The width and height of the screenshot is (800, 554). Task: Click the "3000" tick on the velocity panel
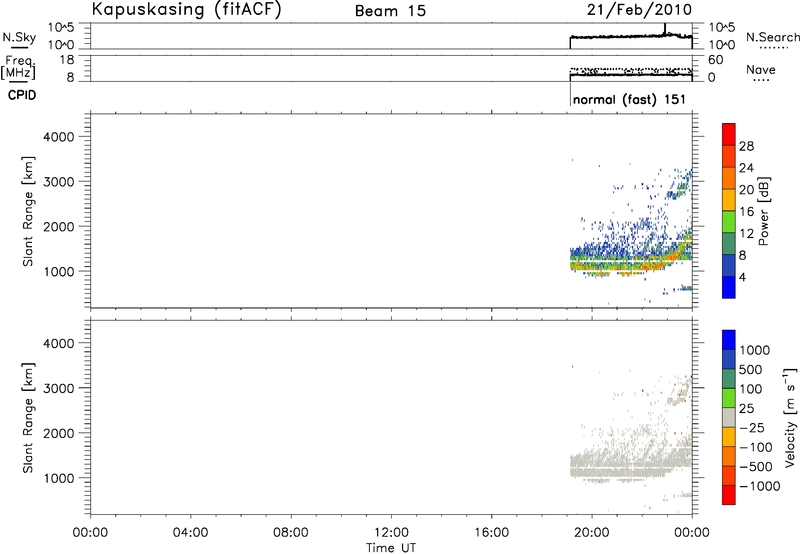[x=59, y=388]
